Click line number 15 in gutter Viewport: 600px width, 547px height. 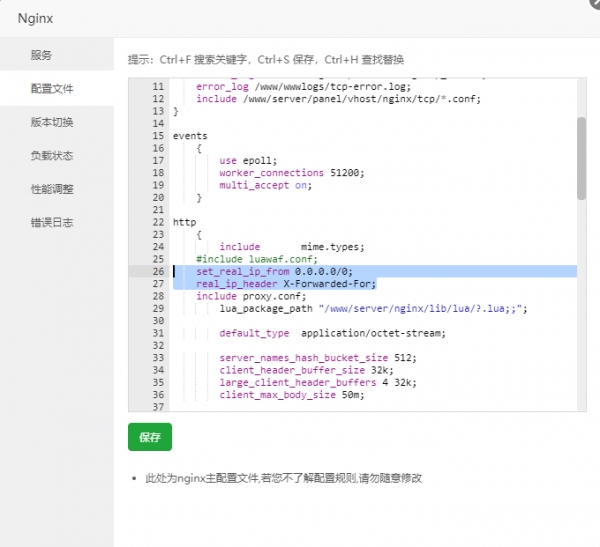158,136
